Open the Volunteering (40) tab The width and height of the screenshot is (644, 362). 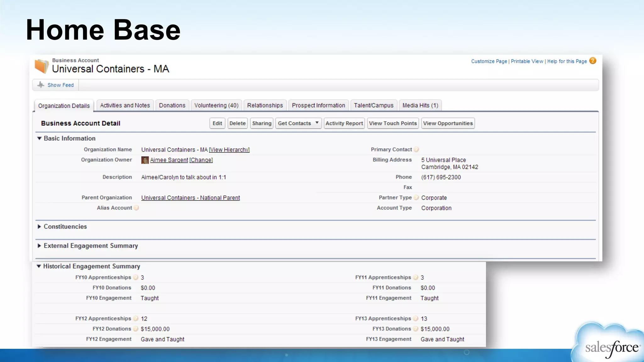(216, 105)
